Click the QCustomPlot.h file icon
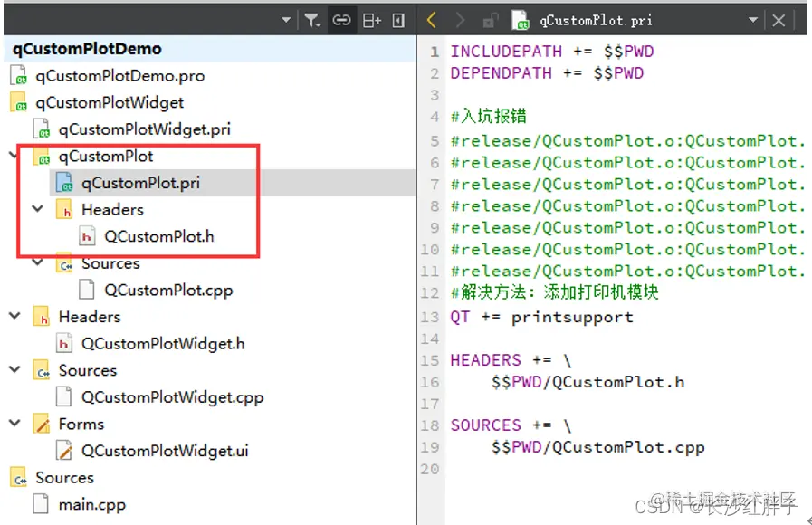Viewport: 812px width, 525px height. (87, 236)
